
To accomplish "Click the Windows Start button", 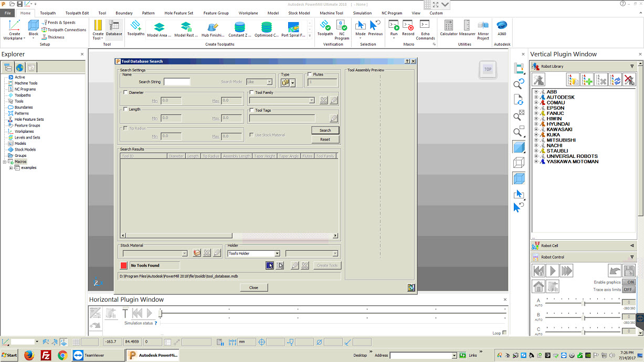I will tap(9, 355).
